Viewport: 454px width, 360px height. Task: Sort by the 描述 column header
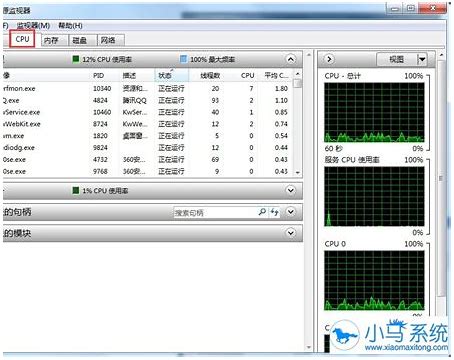tap(129, 76)
